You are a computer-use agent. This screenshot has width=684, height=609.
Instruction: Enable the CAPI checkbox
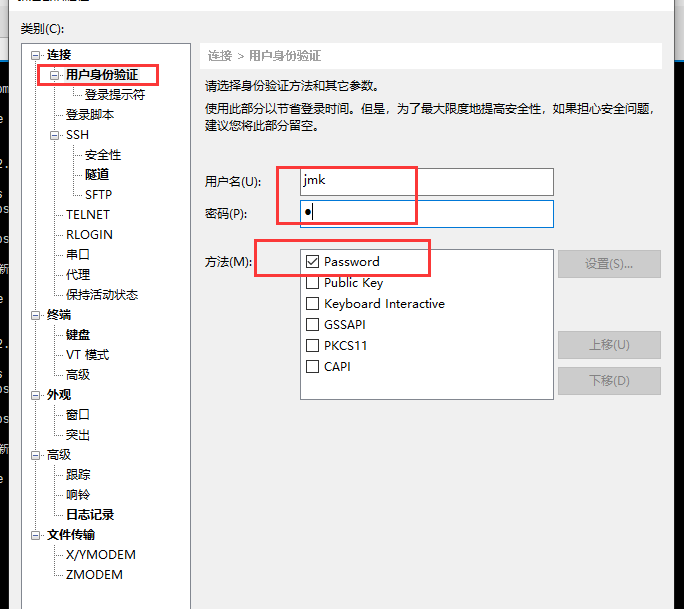pyautogui.click(x=313, y=367)
